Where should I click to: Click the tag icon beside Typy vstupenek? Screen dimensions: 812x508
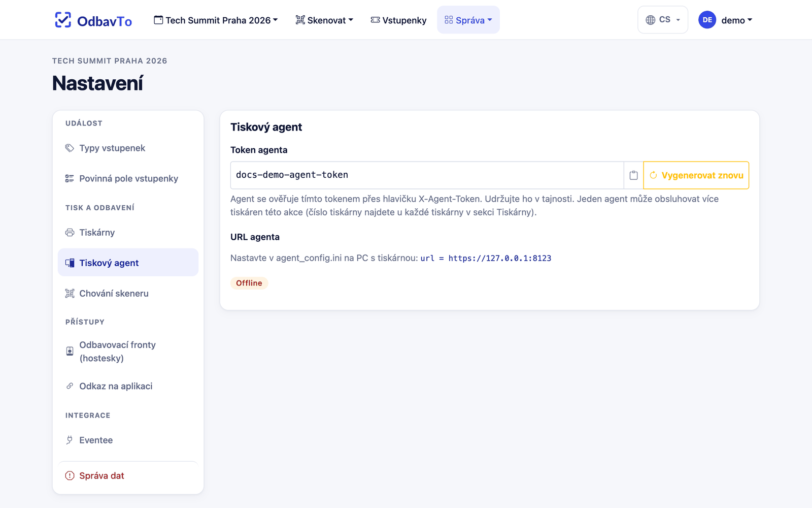(70, 148)
